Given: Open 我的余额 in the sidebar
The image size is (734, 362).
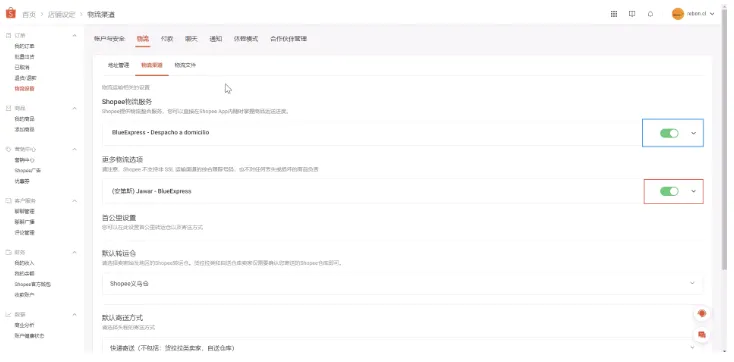Looking at the screenshot, I should coord(24,273).
